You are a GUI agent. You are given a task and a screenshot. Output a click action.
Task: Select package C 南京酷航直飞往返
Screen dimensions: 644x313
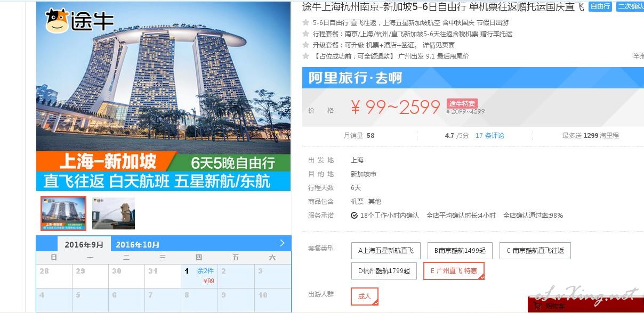(x=535, y=251)
